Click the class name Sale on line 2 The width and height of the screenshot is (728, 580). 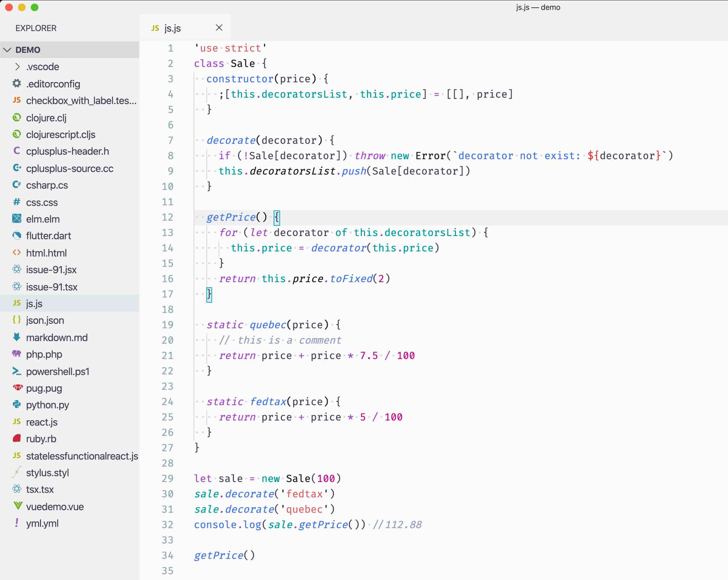pyautogui.click(x=243, y=63)
